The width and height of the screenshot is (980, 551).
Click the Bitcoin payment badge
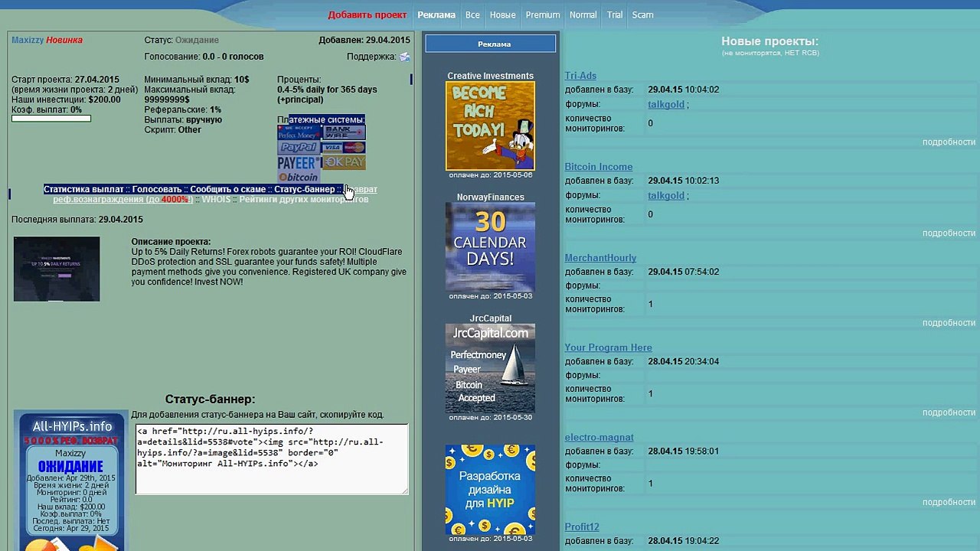click(x=299, y=178)
